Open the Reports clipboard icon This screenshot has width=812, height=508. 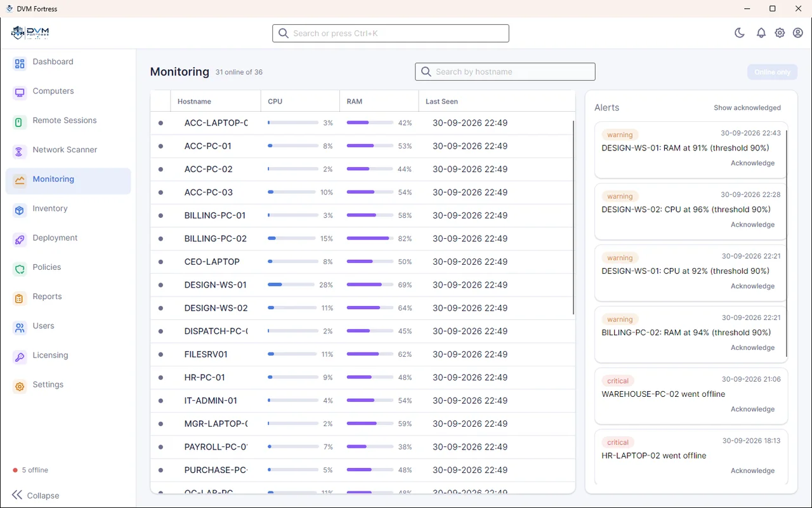(x=20, y=297)
